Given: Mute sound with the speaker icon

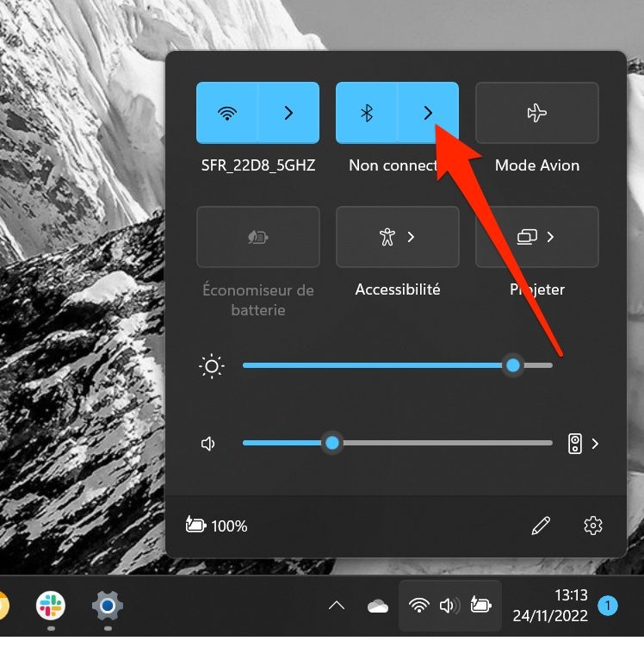Looking at the screenshot, I should click(x=208, y=444).
